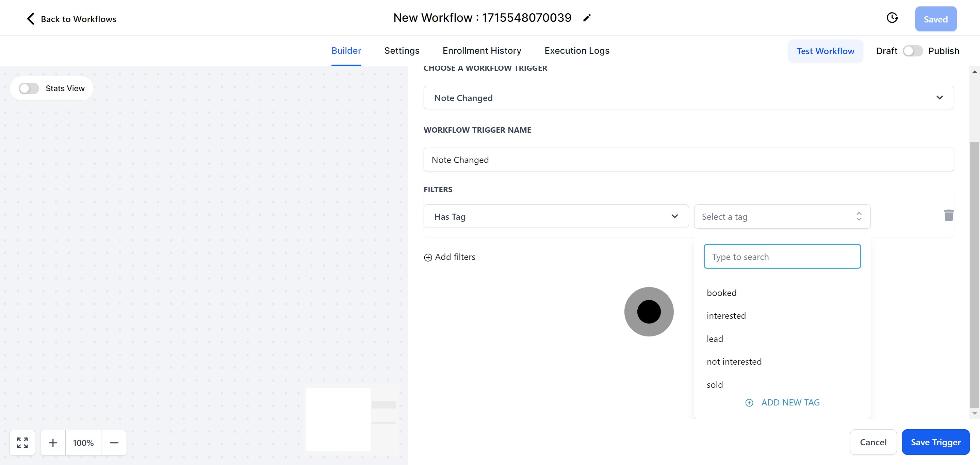
Task: Focus the Type to search field
Action: pyautogui.click(x=782, y=256)
